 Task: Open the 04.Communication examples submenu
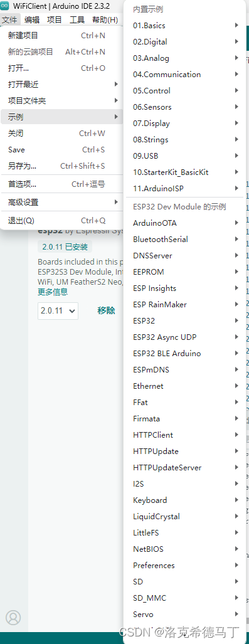[186, 75]
